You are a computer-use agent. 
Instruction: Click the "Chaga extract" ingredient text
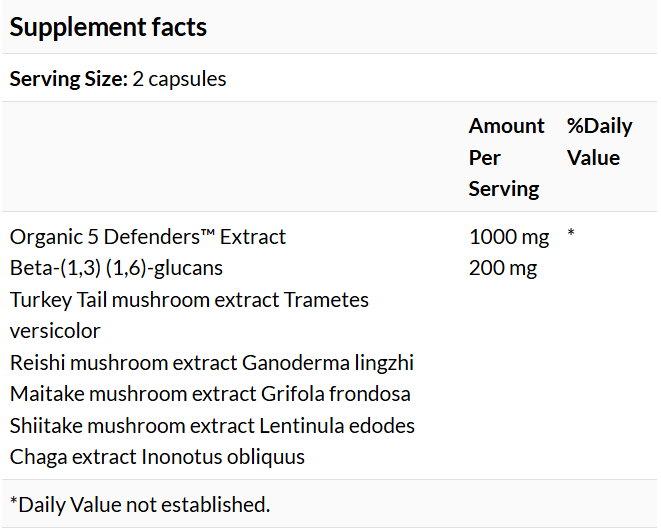click(x=73, y=457)
